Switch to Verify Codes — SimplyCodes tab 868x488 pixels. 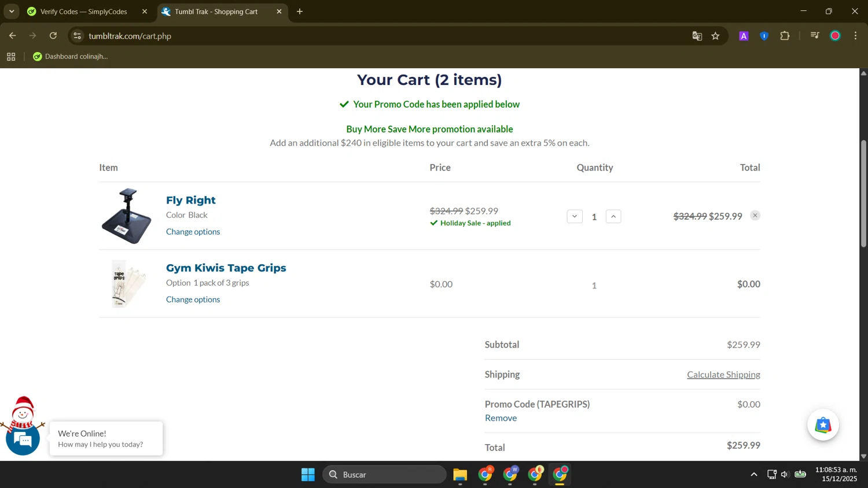(x=84, y=12)
